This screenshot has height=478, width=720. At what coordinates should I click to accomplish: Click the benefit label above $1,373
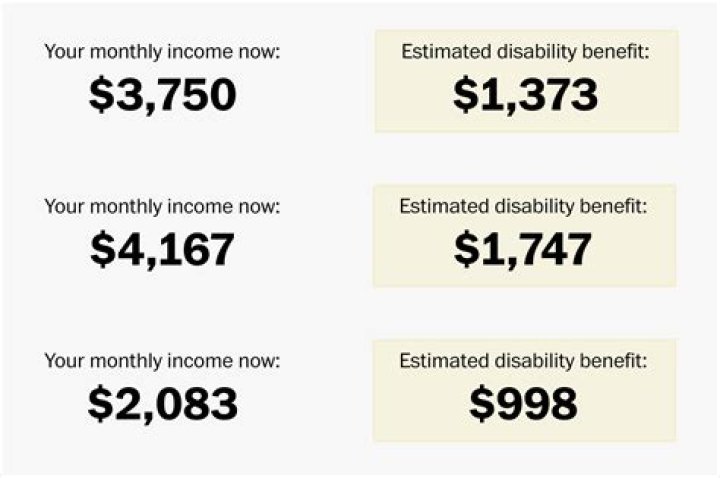click(x=525, y=51)
